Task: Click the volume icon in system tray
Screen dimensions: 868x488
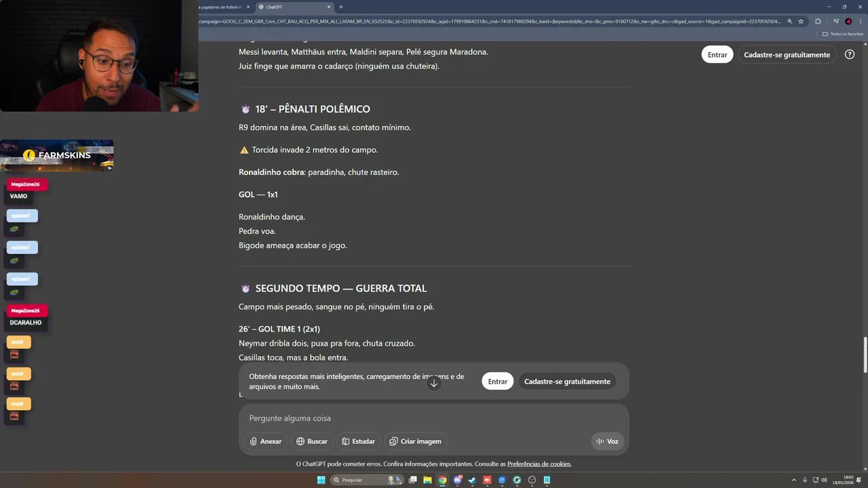Action: click(x=824, y=480)
